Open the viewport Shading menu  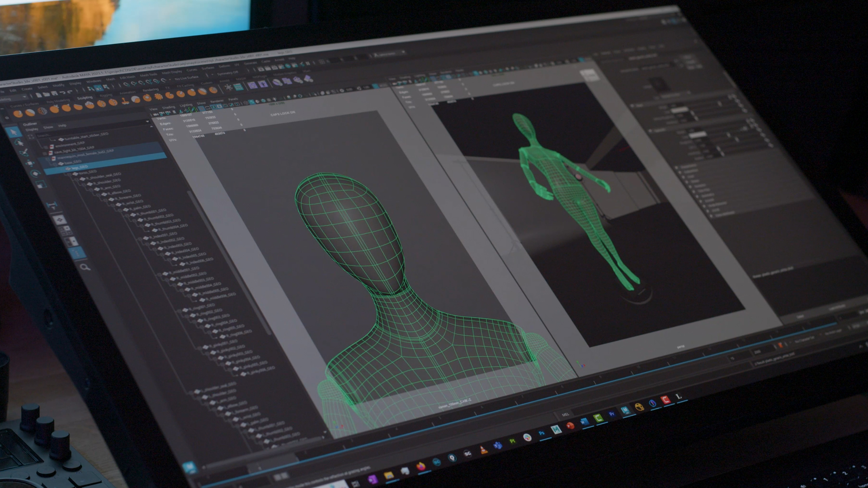[x=168, y=108]
